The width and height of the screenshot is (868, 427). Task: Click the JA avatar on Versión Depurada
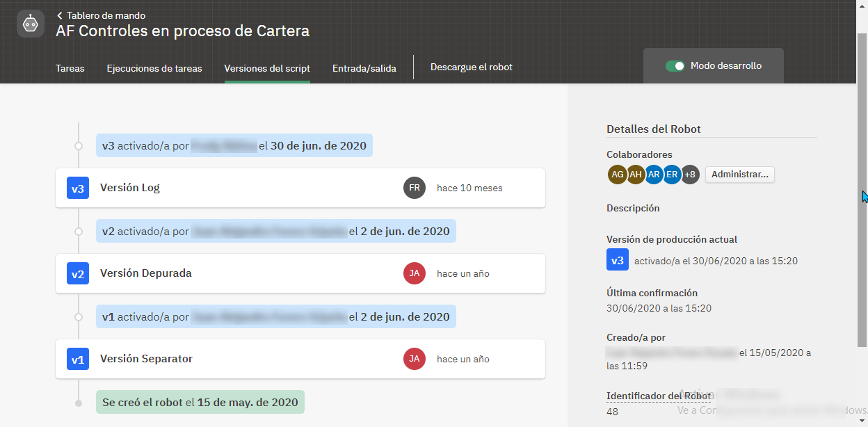click(x=415, y=273)
